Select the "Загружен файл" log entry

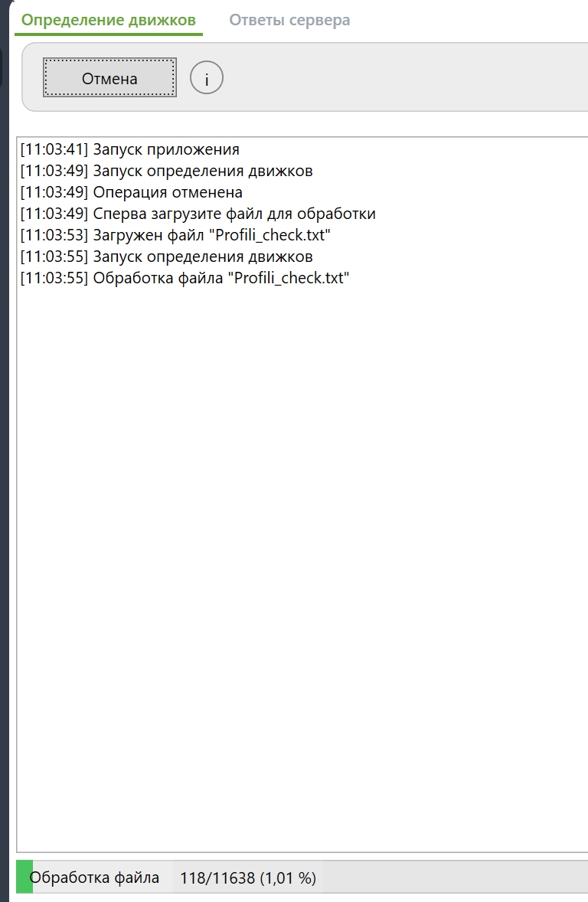[175, 235]
